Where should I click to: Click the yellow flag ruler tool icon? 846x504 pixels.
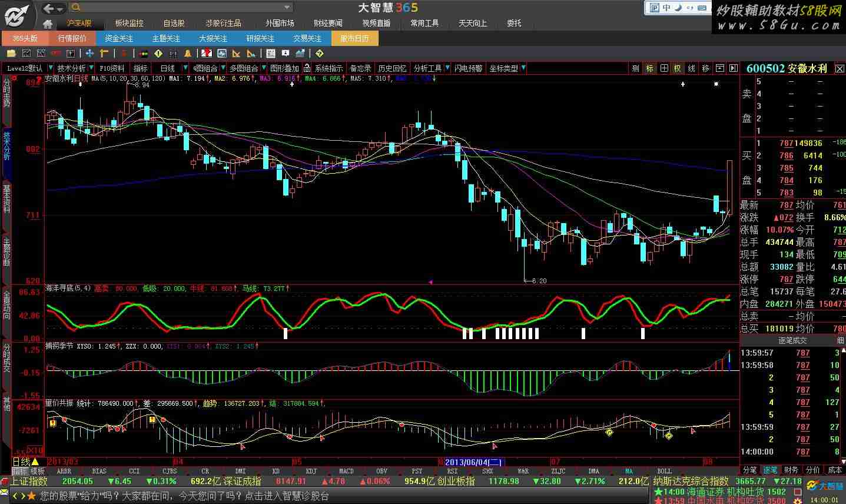point(105,54)
